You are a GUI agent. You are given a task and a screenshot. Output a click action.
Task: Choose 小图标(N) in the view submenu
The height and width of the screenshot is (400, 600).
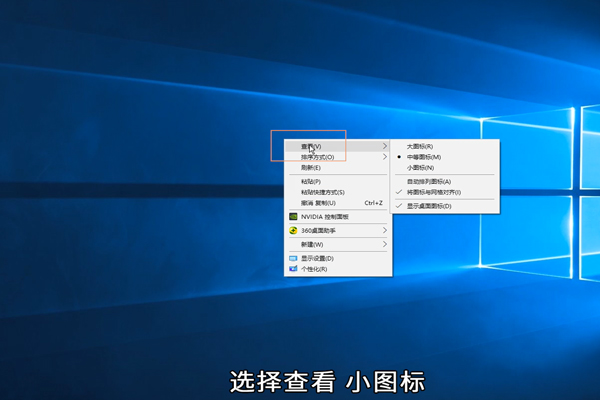(x=445, y=168)
